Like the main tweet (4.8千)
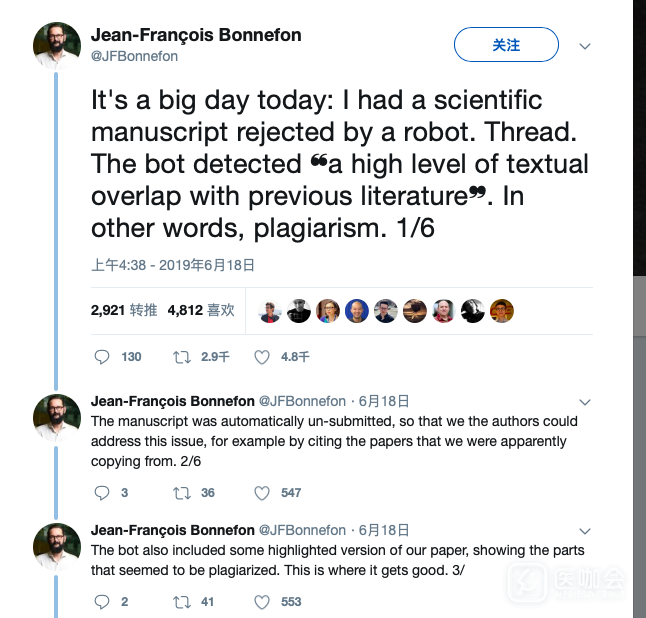646x618 pixels. point(262,357)
